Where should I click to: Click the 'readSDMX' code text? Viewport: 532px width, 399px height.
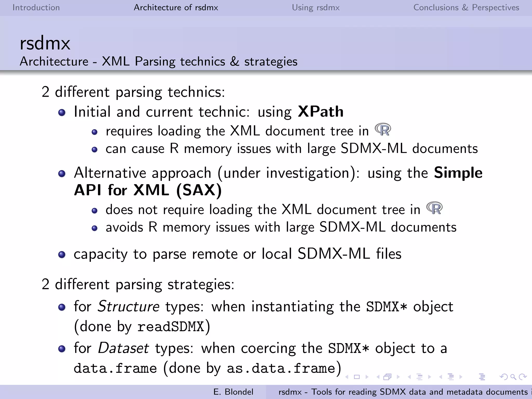[x=171, y=327]
